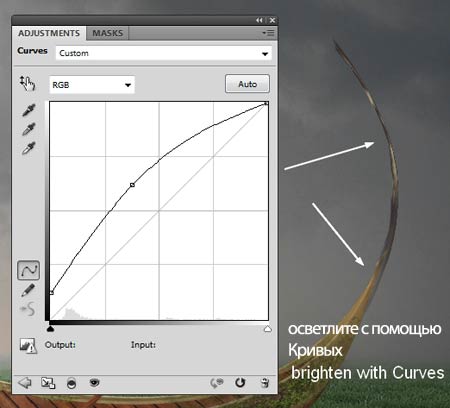Select the middle curve control point
This screenshot has width=450, height=408.
(x=132, y=185)
